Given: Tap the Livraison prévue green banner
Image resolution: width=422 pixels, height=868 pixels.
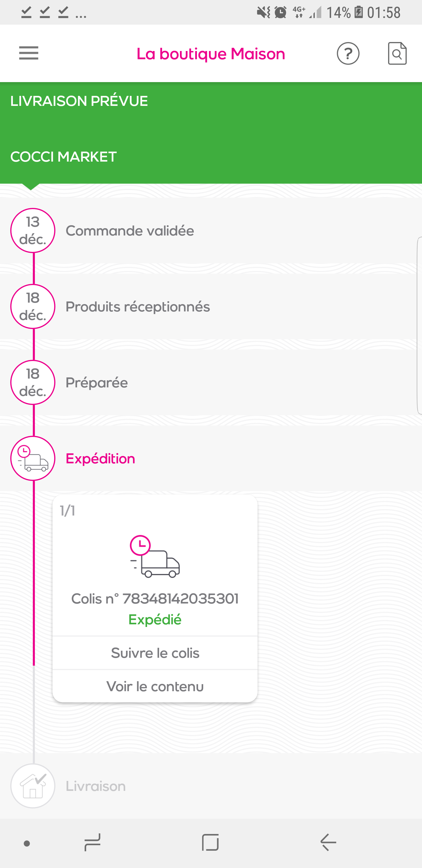Looking at the screenshot, I should (x=211, y=133).
